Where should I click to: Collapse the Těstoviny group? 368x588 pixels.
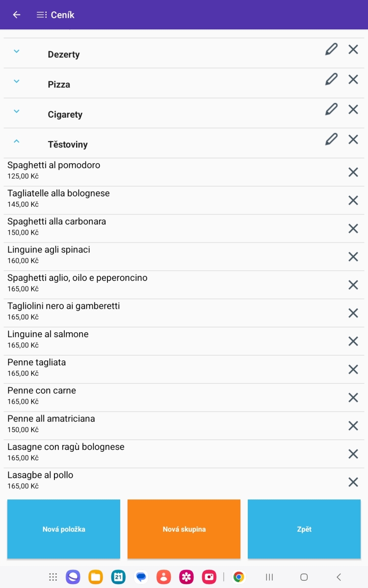[x=16, y=141]
